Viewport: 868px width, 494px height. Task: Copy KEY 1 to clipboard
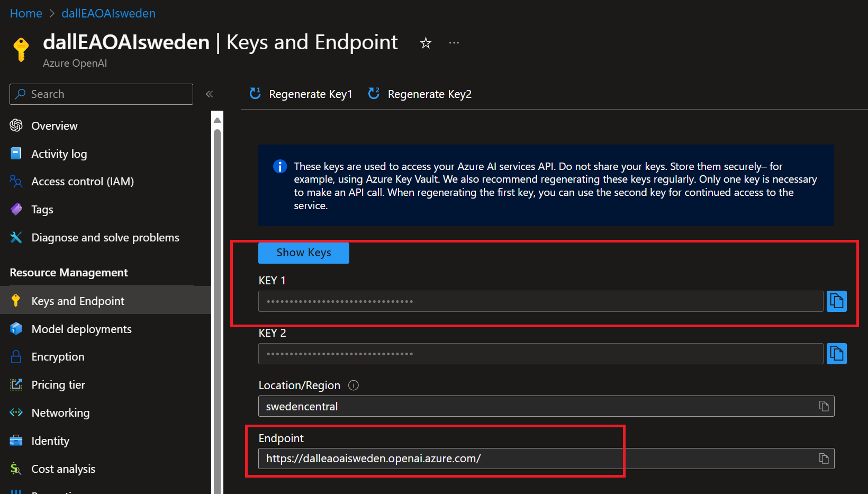coord(837,301)
